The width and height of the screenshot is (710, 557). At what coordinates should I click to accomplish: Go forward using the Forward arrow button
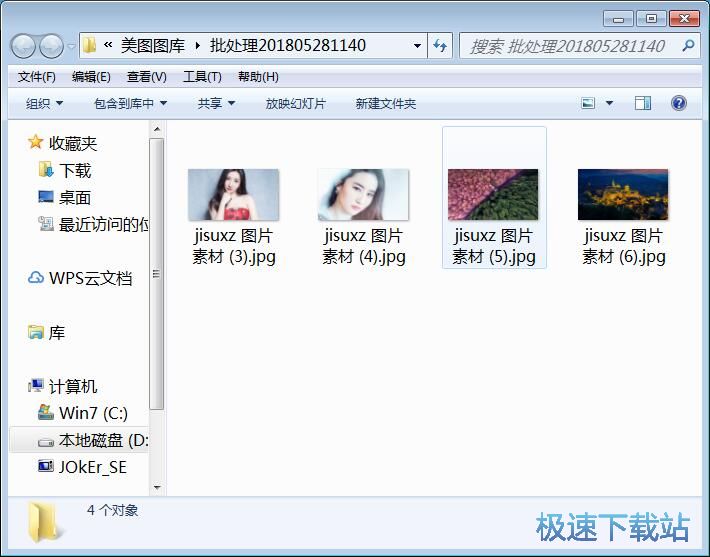51,46
